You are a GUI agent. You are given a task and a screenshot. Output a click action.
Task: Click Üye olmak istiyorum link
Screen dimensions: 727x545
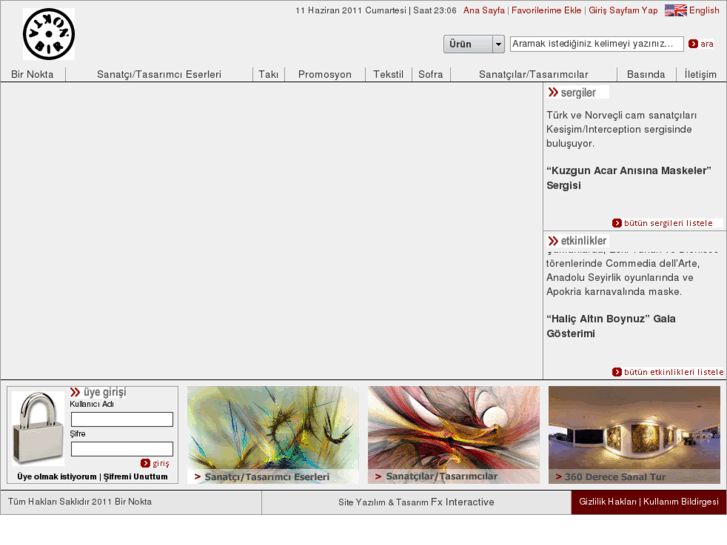(57, 476)
